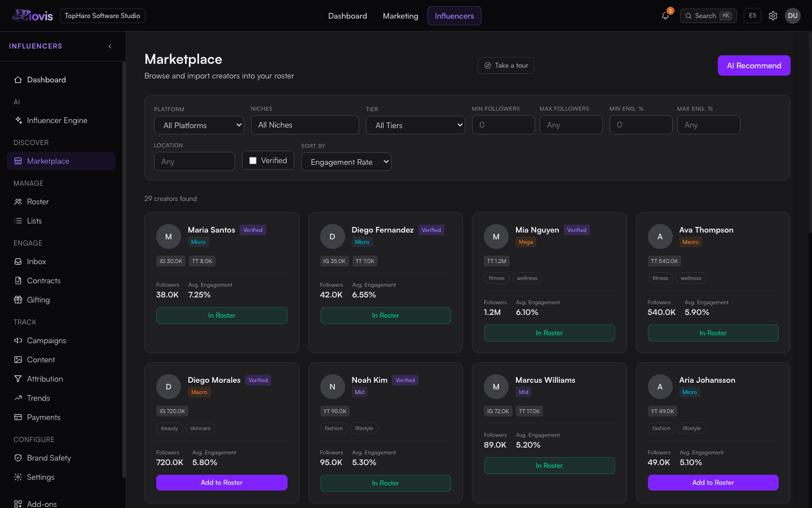
Task: Select the Influencers top tab
Action: (x=454, y=16)
